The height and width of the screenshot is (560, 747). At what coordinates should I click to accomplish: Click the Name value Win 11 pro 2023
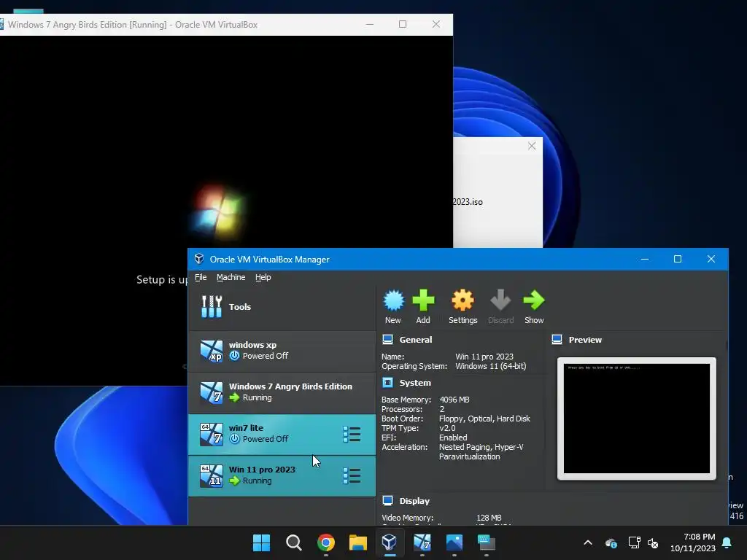pyautogui.click(x=484, y=357)
